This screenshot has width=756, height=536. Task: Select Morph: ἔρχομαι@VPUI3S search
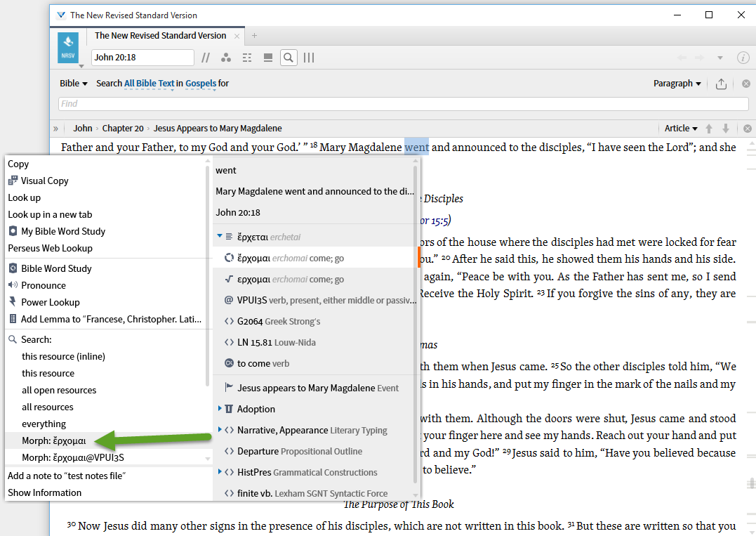[x=73, y=458]
